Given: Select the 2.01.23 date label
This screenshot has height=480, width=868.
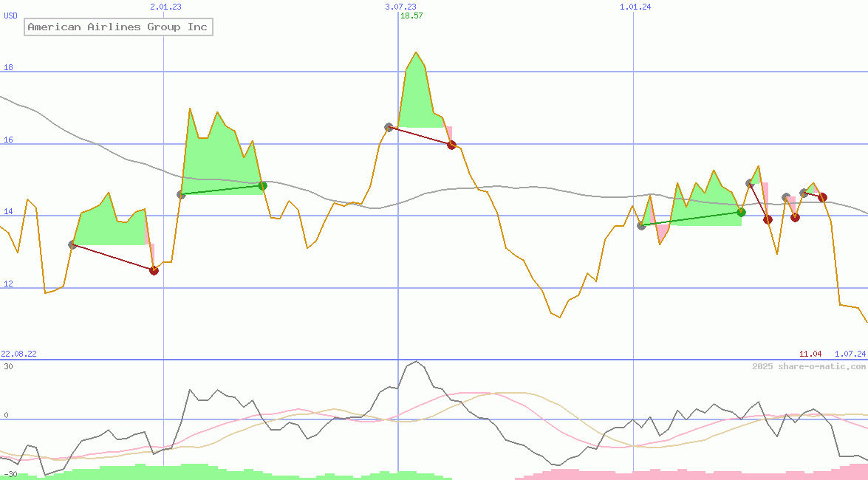Looking at the screenshot, I should [x=165, y=7].
